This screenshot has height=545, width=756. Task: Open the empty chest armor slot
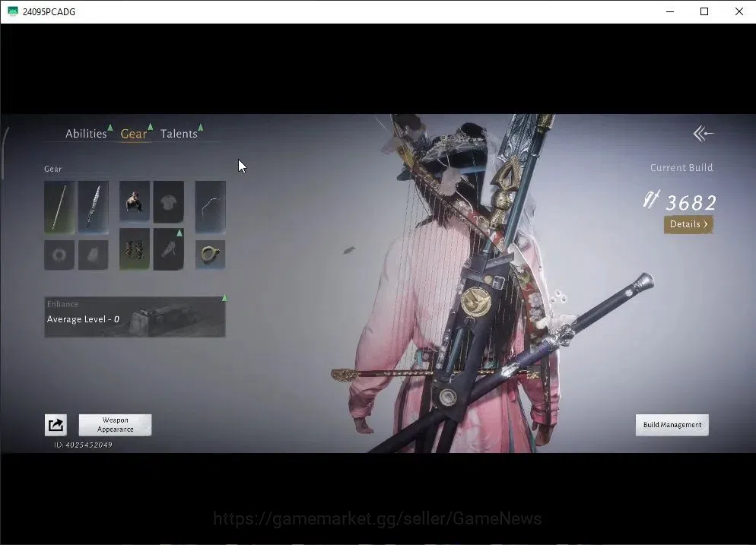168,202
